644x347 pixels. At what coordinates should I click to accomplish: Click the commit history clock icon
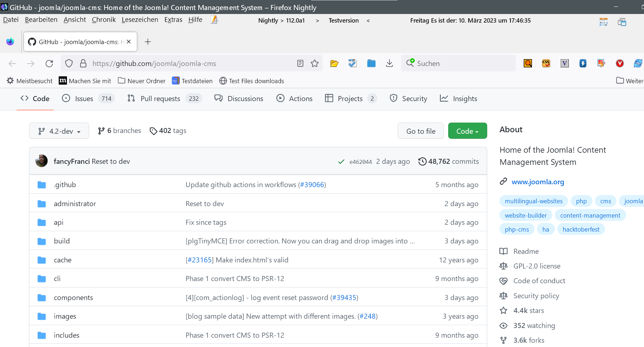tap(422, 161)
